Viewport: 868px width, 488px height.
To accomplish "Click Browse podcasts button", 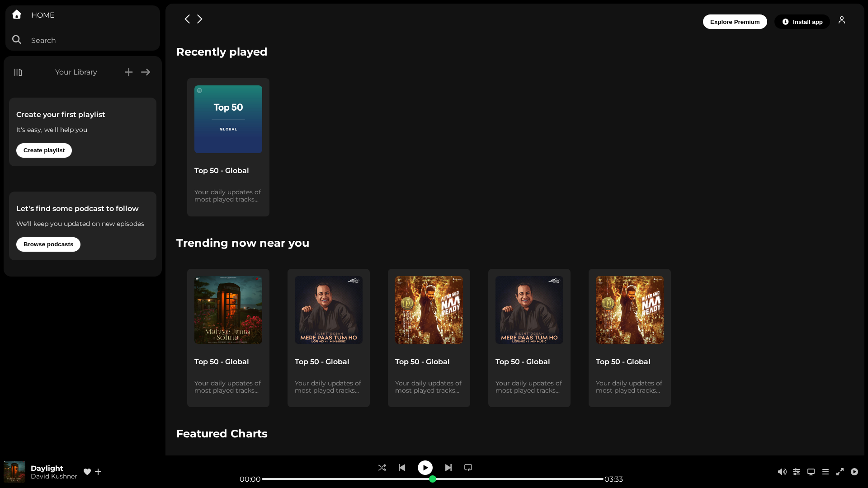I will (48, 244).
